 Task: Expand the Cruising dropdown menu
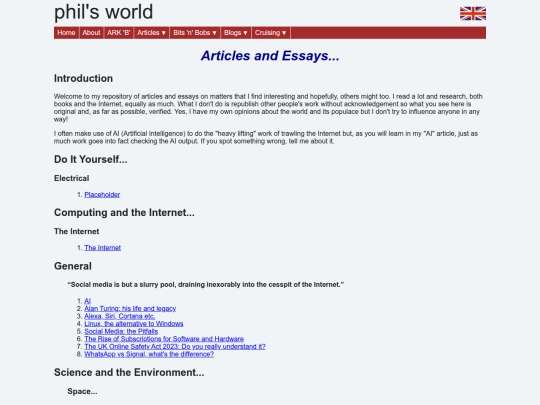tap(271, 33)
